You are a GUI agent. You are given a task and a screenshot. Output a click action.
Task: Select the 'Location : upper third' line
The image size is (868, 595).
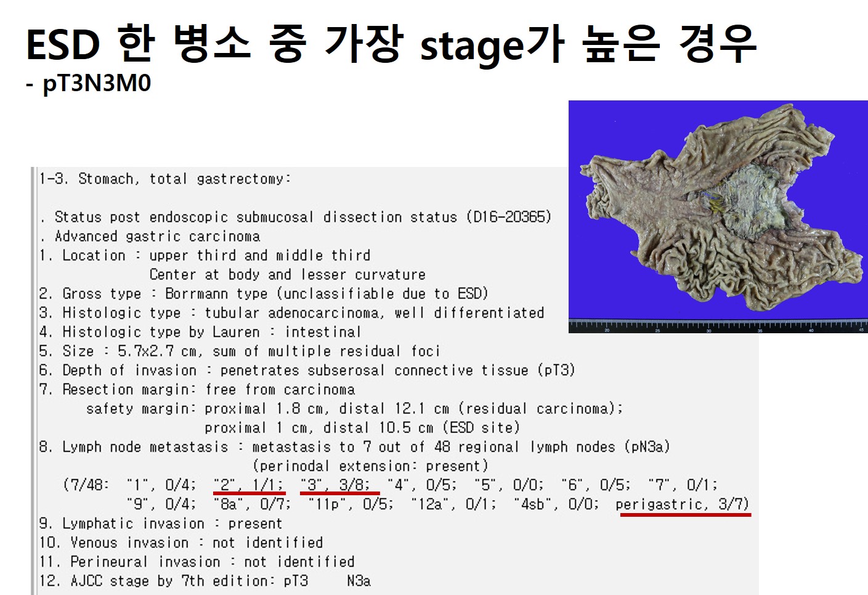(205, 256)
